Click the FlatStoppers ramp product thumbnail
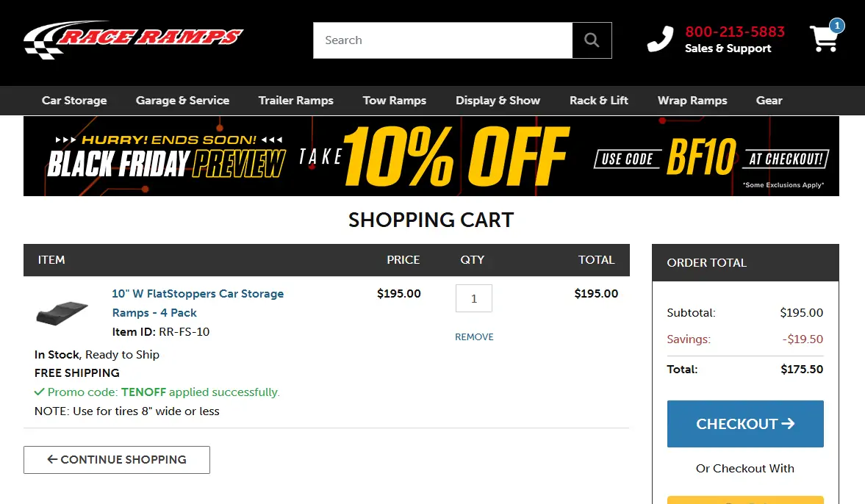This screenshot has height=504, width=865. pyautogui.click(x=62, y=312)
